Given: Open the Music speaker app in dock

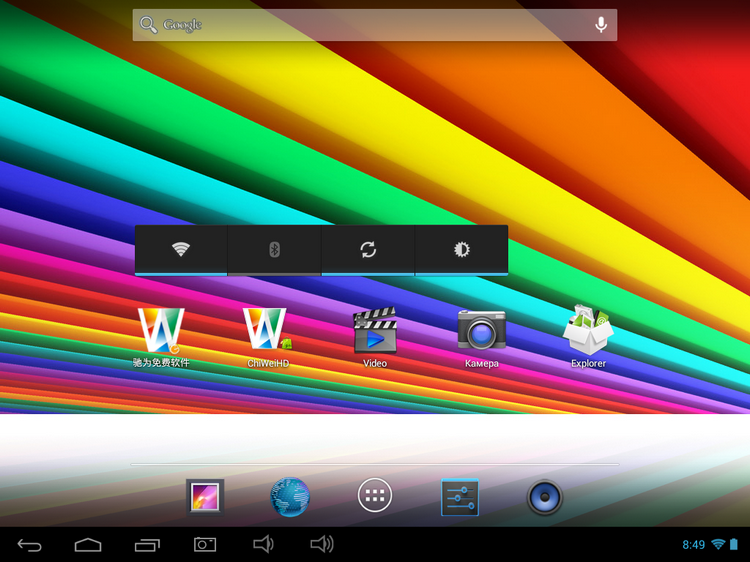Looking at the screenshot, I should tap(544, 497).
